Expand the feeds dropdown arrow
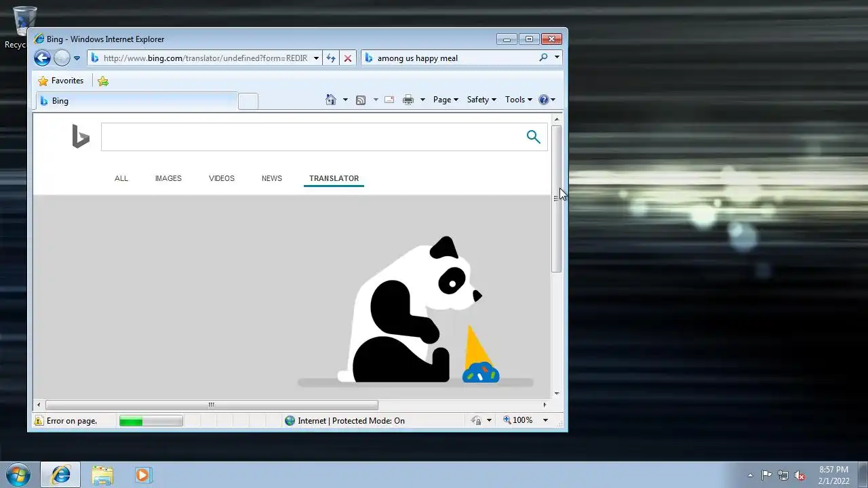The height and width of the screenshot is (488, 868). coord(376,100)
